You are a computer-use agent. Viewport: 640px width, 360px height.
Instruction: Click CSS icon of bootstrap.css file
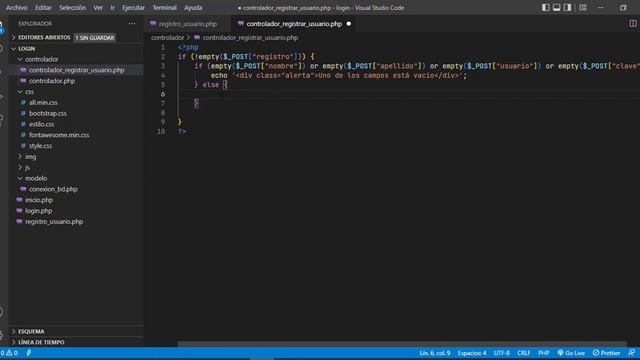pyautogui.click(x=23, y=113)
